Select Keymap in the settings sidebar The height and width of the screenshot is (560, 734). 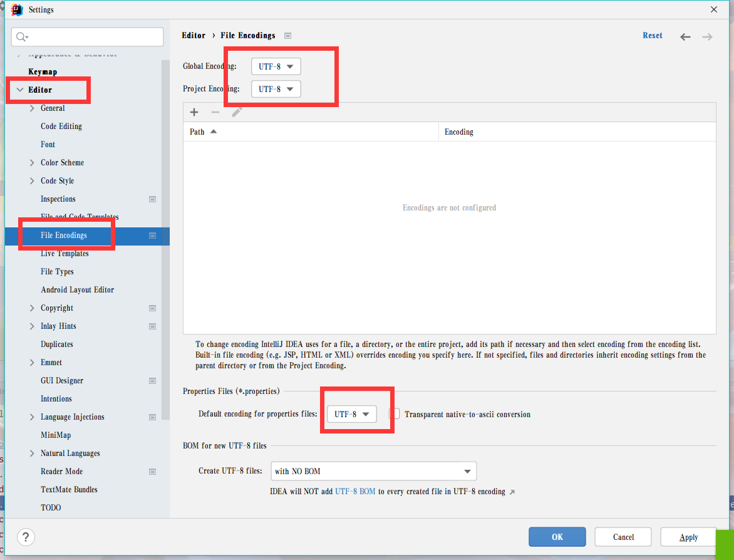pyautogui.click(x=43, y=72)
